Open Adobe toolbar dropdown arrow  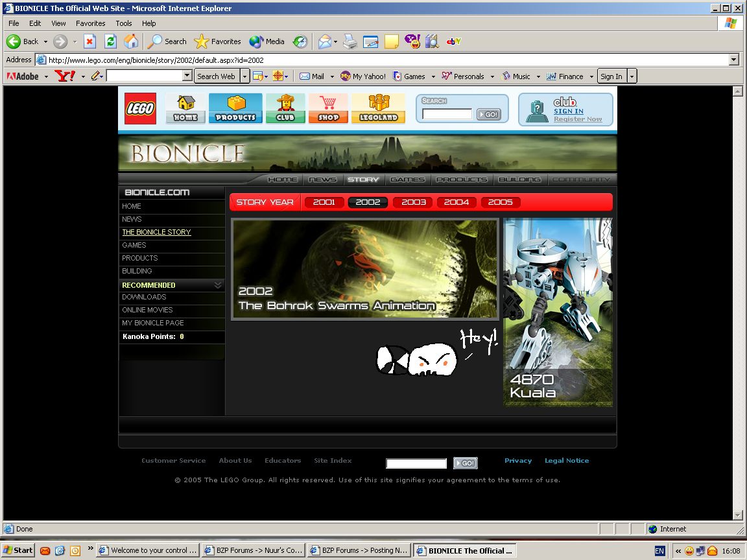(x=46, y=76)
